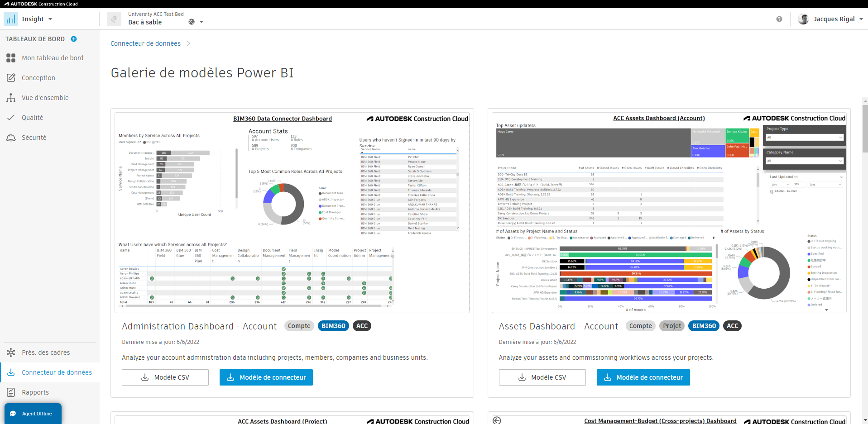Download Modèle de connecteur for Assets Dashboard
This screenshot has width=868, height=424.
pos(643,377)
